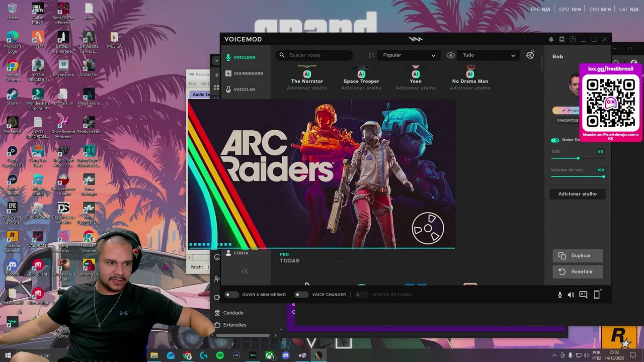This screenshot has height=362, width=644.
Task: Open Spotify from the taskbar
Action: pos(220,355)
